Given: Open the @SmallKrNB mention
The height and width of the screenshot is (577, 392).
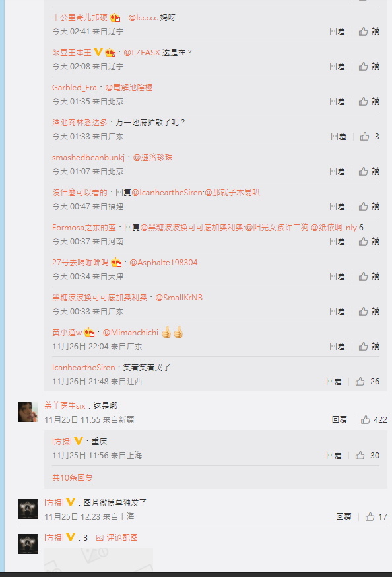Looking at the screenshot, I should point(179,297).
